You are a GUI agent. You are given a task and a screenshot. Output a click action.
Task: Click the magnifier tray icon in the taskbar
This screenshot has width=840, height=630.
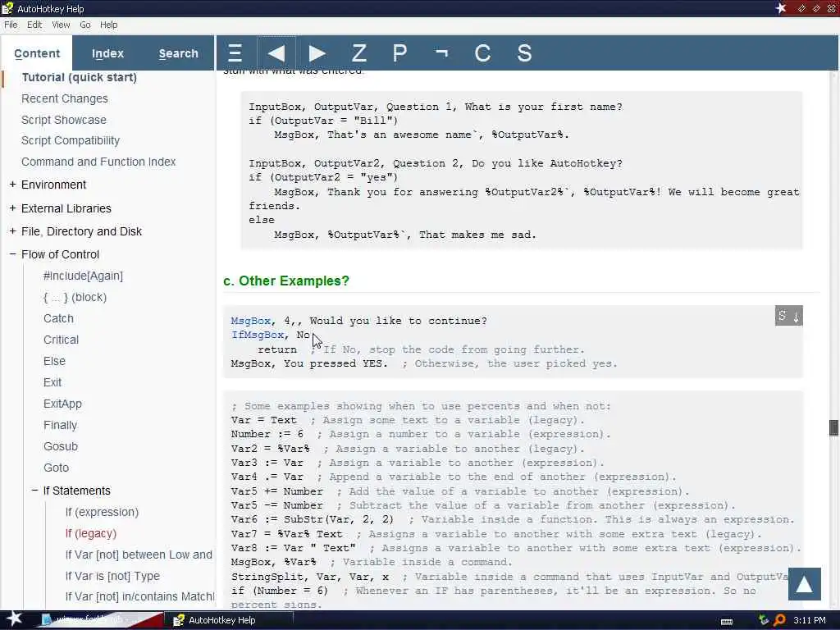[x=779, y=620]
